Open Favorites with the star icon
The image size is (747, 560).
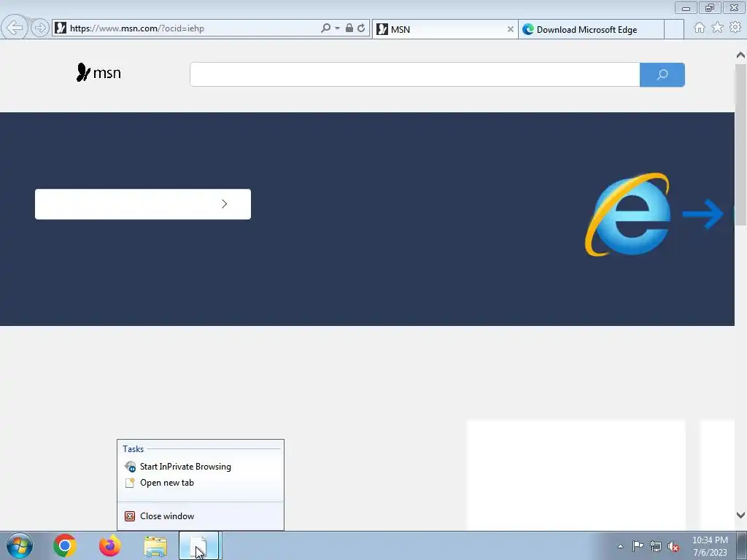[718, 28]
